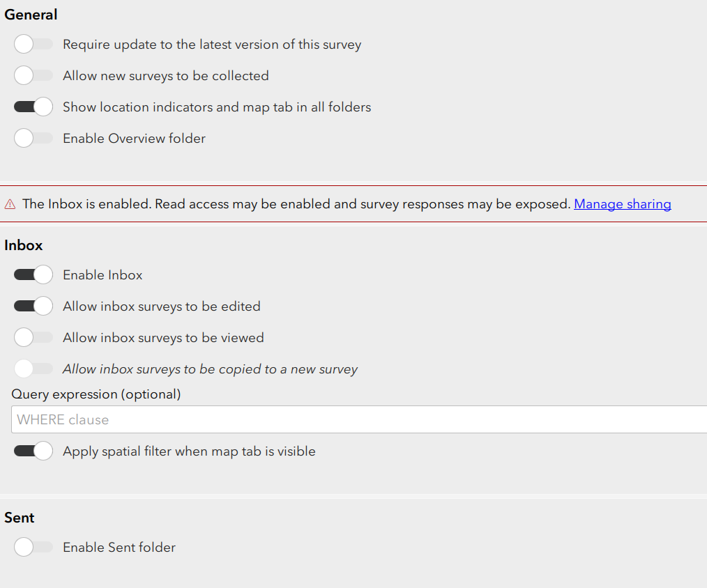Disable the 'Enable Inbox' toggle
This screenshot has width=707, height=588.
(33, 274)
